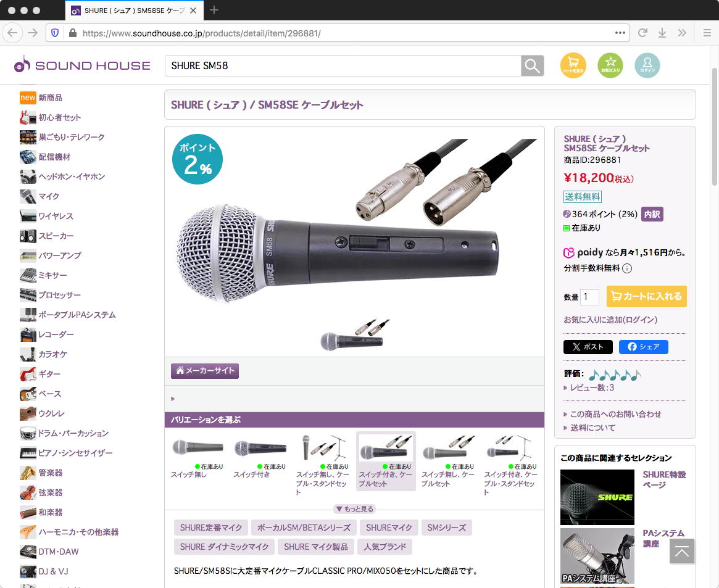
Task: Open レコーダー category
Action: [x=47, y=334]
